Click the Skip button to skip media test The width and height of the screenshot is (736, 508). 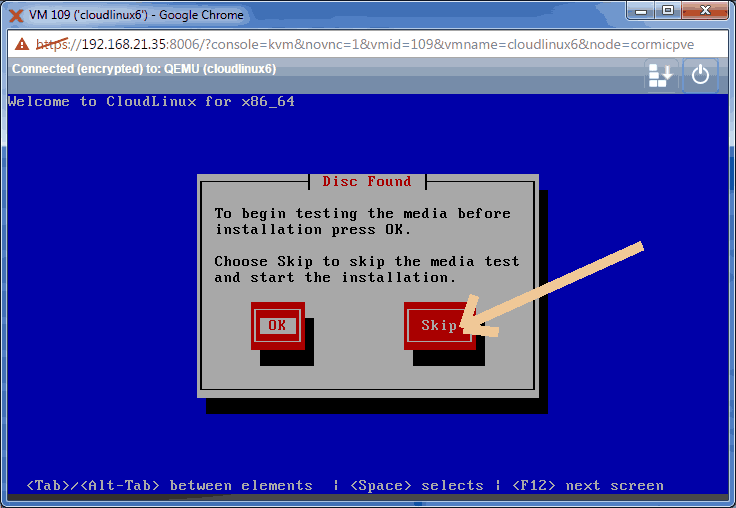[439, 325]
